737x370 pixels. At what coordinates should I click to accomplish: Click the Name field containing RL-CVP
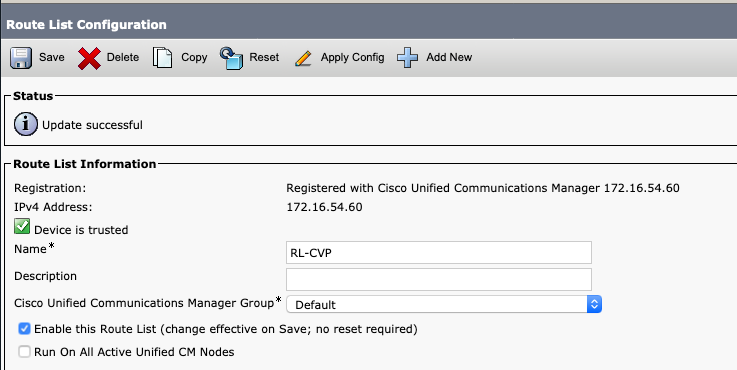[439, 252]
